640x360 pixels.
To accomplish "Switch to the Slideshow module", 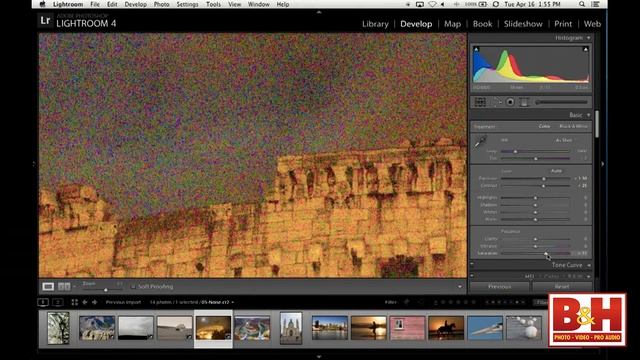I will [x=523, y=24].
